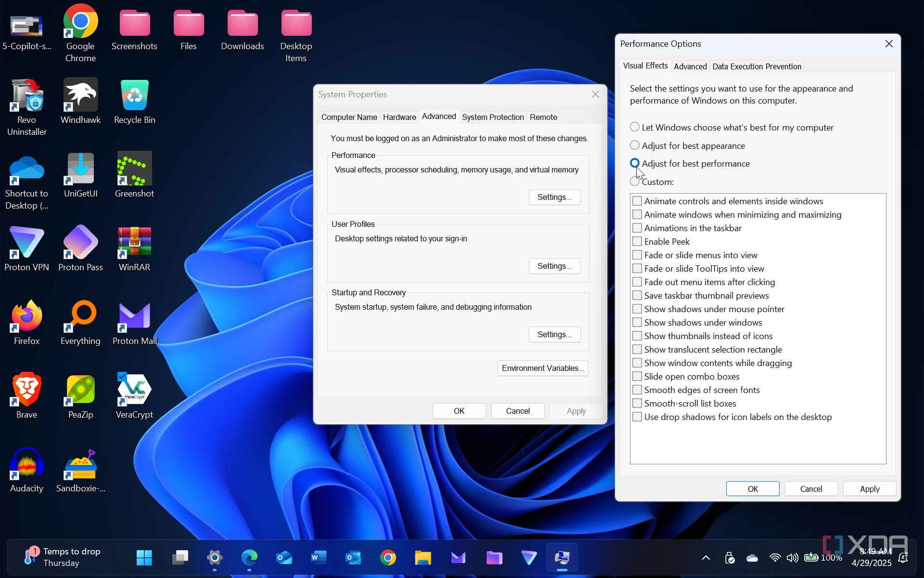Select 'Adjust for best appearance' option
The width and height of the screenshot is (924, 578).
tap(635, 145)
